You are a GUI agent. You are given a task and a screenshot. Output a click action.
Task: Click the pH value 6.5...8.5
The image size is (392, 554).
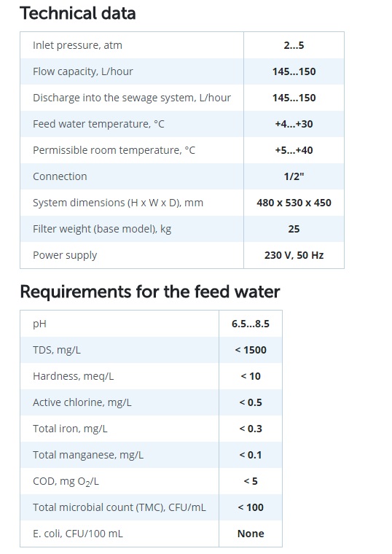251,324
